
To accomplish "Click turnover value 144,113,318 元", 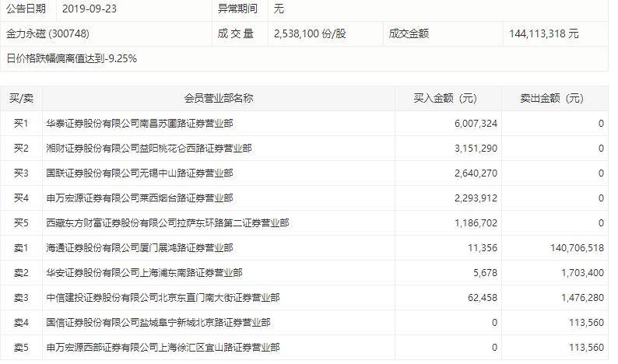I will click(543, 34).
